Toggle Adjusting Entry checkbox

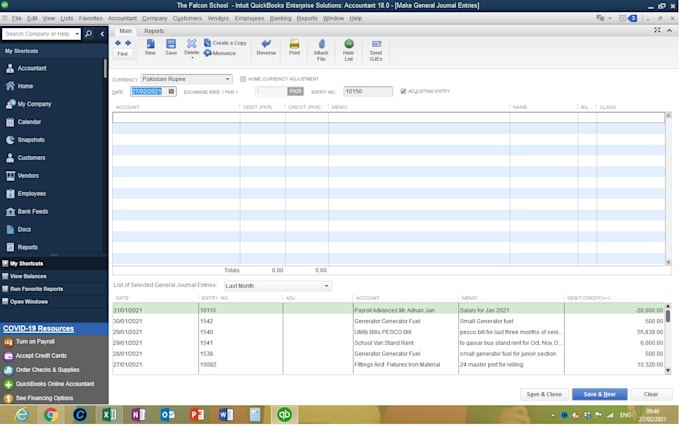(x=403, y=91)
